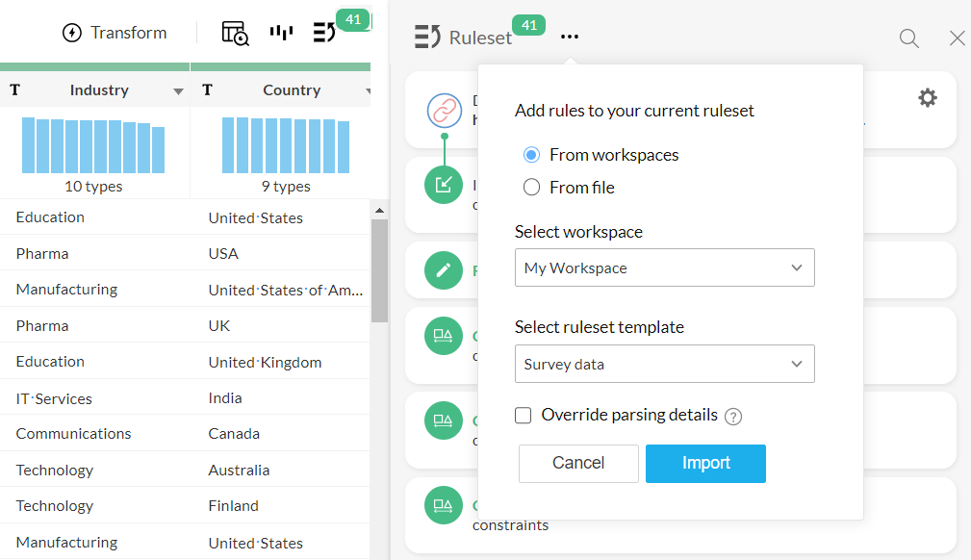Open the data preview table-search icon
This screenshot has width=971, height=560.
[x=236, y=33]
